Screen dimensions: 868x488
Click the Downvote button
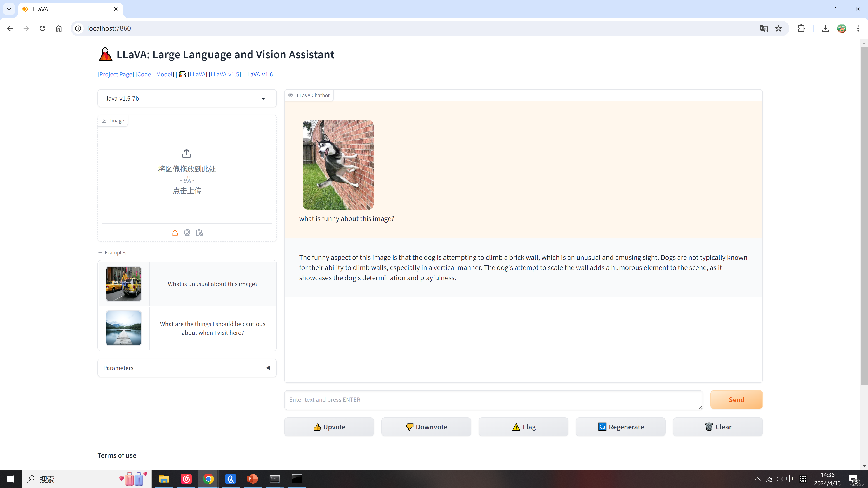426,427
